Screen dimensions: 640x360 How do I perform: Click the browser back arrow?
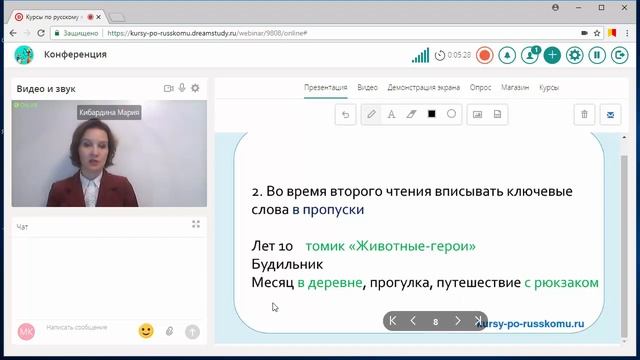click(13, 33)
